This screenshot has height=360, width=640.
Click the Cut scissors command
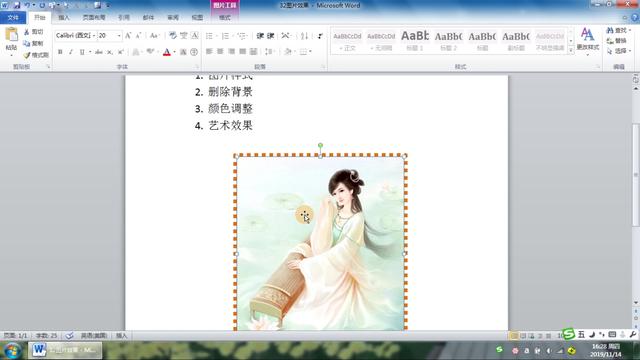point(33,32)
